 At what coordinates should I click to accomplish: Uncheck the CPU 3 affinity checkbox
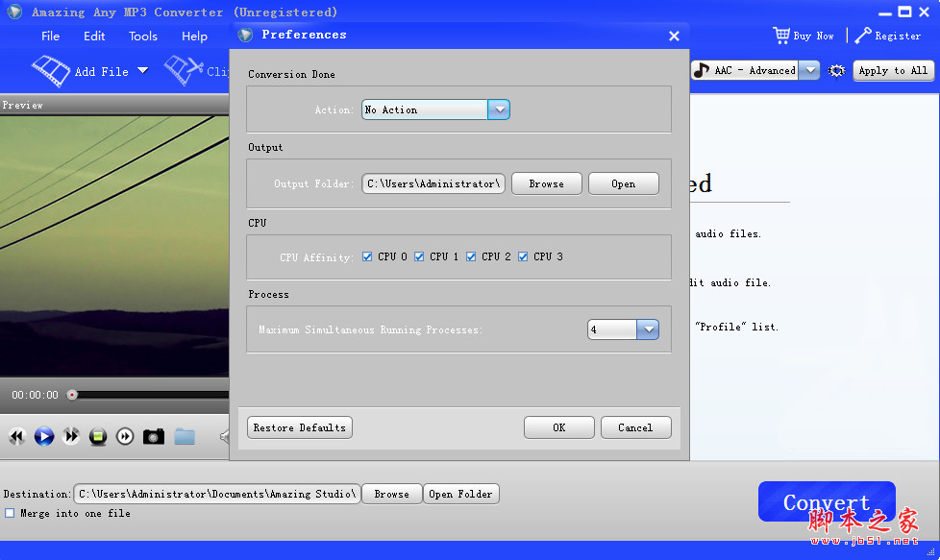(x=524, y=256)
